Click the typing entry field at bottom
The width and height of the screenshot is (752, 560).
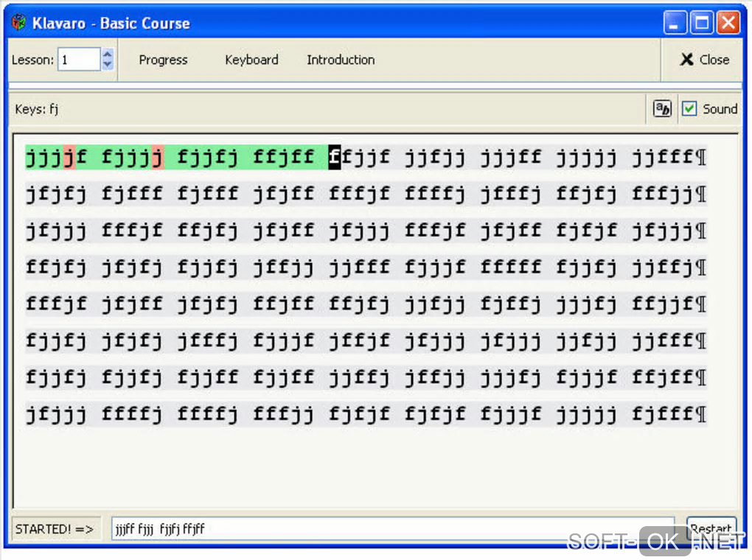393,529
